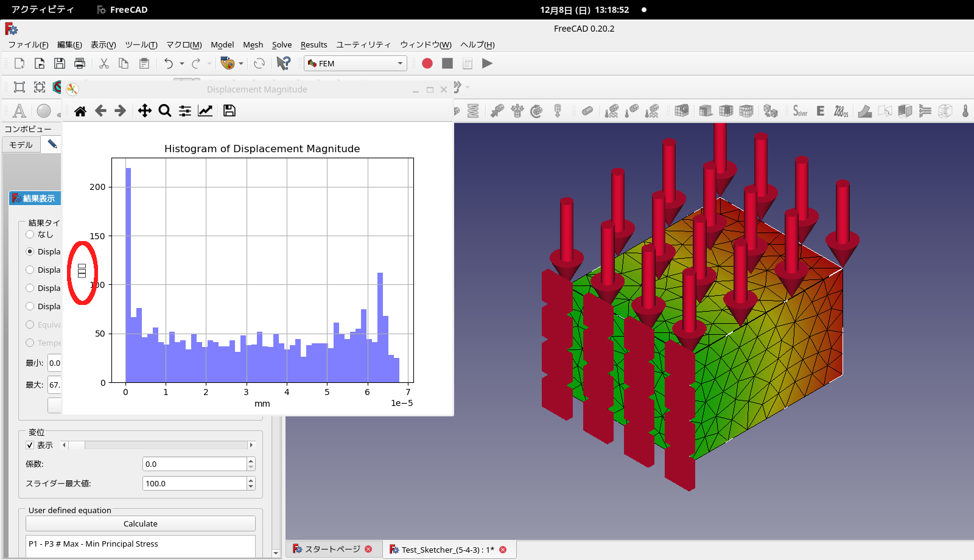Open the Mesh menu

pos(253,44)
